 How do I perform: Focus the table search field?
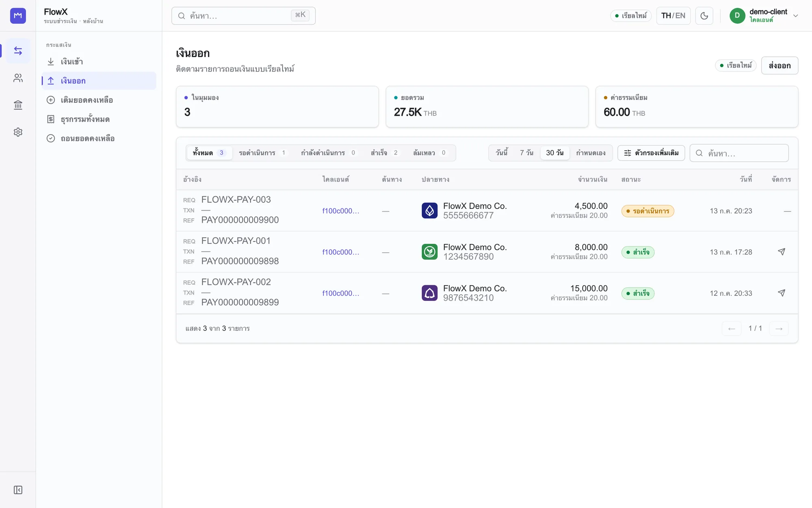(739, 153)
